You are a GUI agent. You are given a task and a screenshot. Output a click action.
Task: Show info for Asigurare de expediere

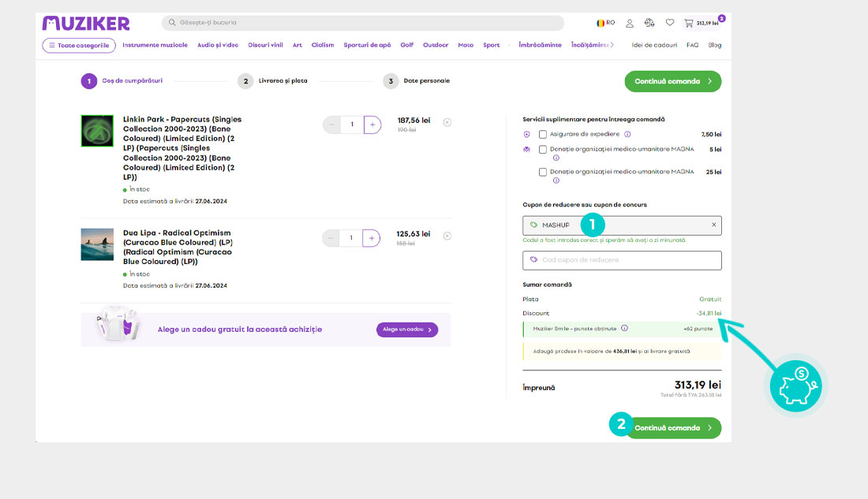[x=627, y=135]
